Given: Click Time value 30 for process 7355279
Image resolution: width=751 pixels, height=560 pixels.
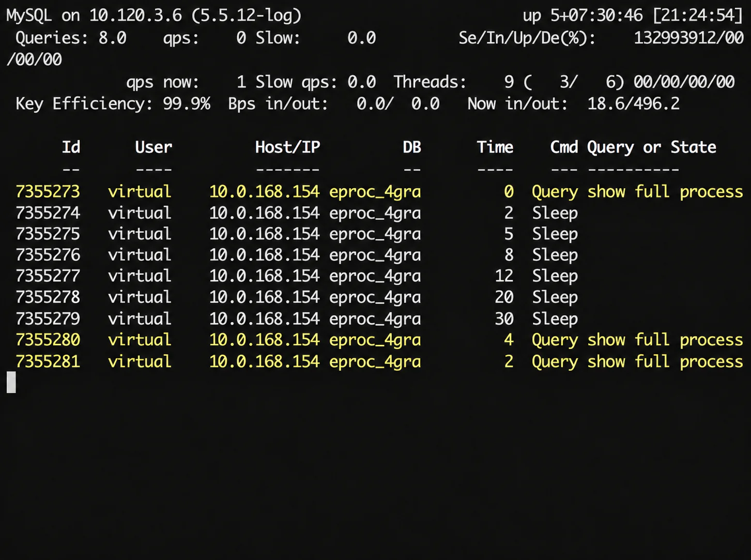Looking at the screenshot, I should pyautogui.click(x=504, y=319).
